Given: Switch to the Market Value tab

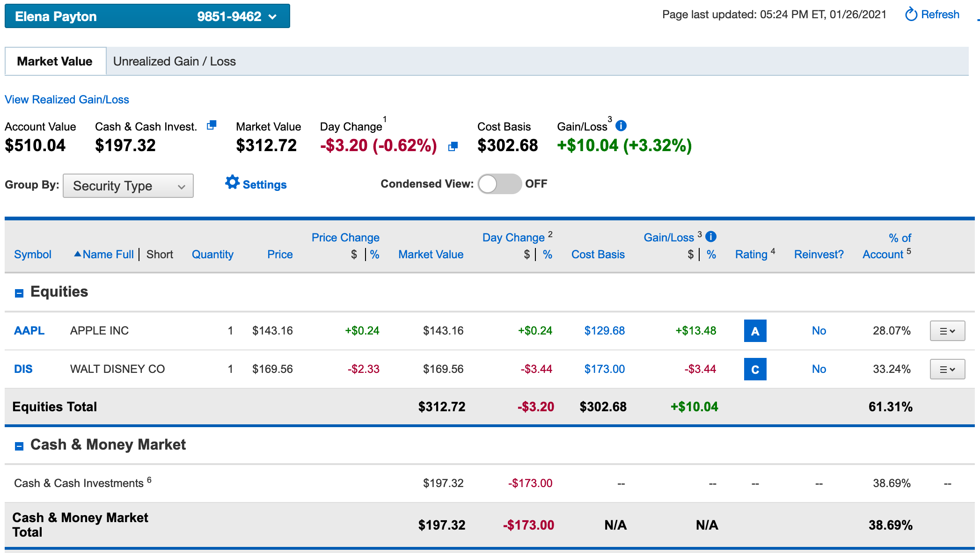Looking at the screenshot, I should (x=55, y=61).
